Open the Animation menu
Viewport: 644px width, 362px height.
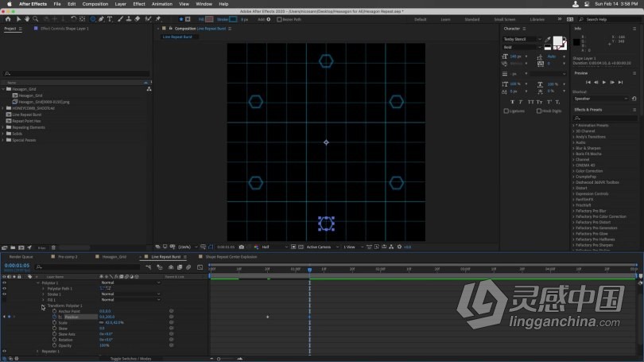click(162, 4)
